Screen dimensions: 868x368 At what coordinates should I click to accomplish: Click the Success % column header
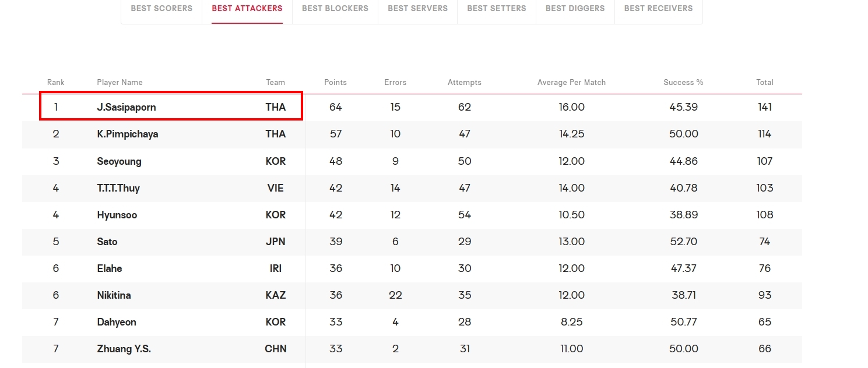pyautogui.click(x=683, y=83)
